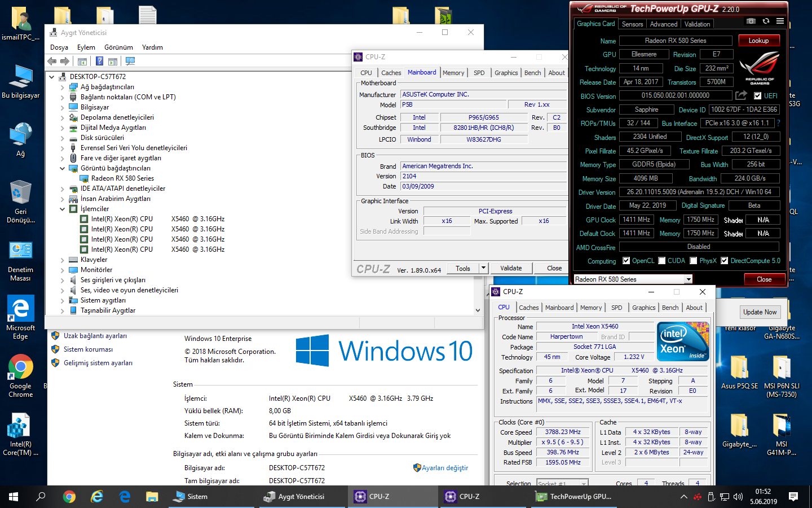Click the Update Now button
The width and height of the screenshot is (812, 508).
pyautogui.click(x=760, y=312)
